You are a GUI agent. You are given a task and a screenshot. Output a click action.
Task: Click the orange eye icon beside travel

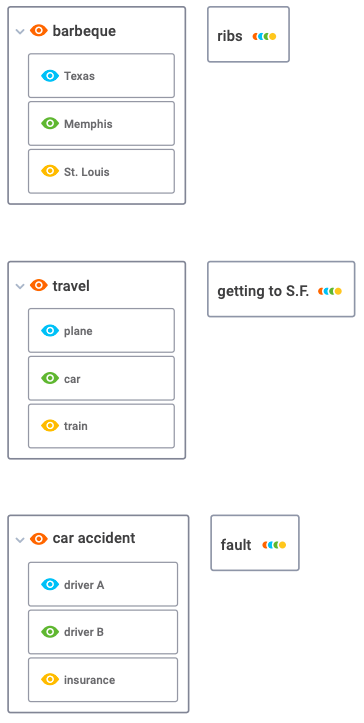point(39,285)
